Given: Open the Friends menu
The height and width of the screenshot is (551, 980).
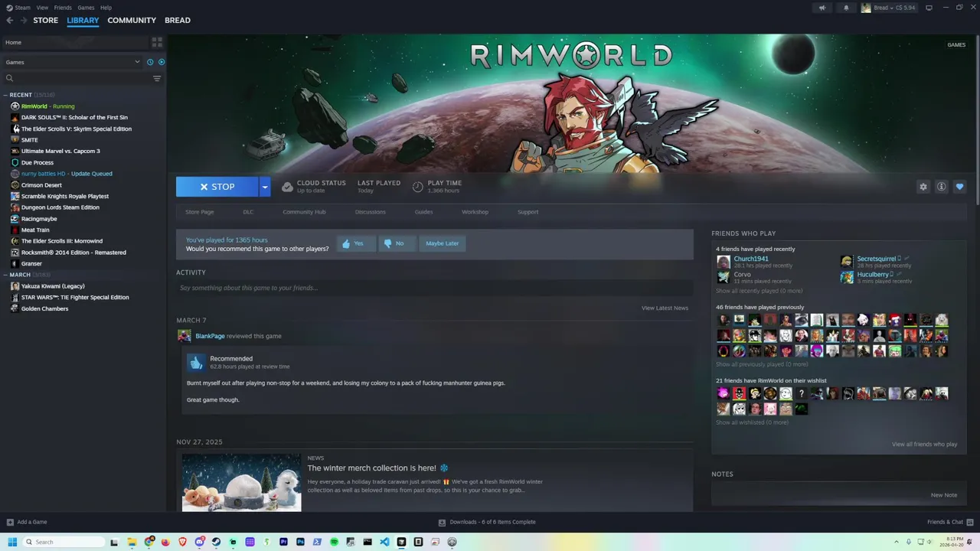Looking at the screenshot, I should (x=63, y=8).
